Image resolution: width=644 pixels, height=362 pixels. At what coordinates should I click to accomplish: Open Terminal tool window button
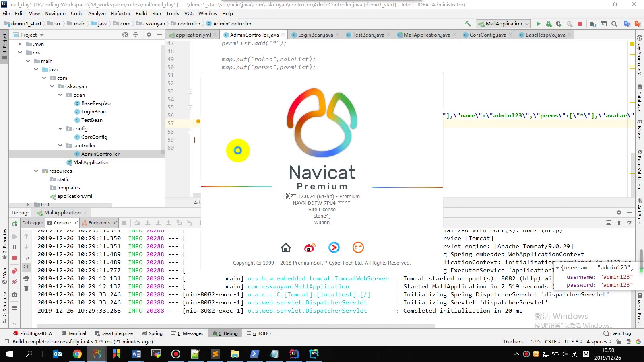click(x=74, y=333)
